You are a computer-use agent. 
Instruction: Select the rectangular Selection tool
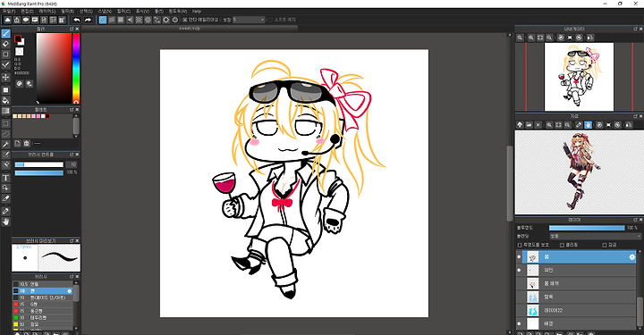click(x=5, y=123)
